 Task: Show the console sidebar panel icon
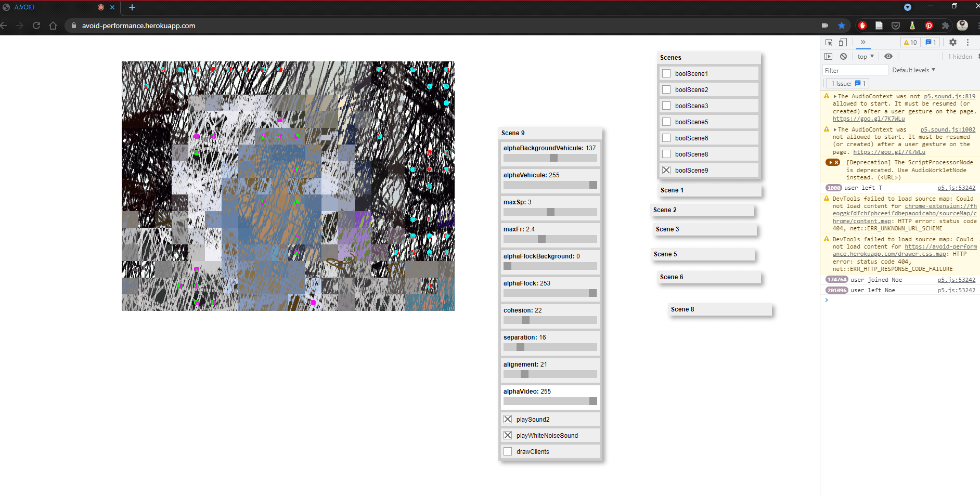point(829,57)
